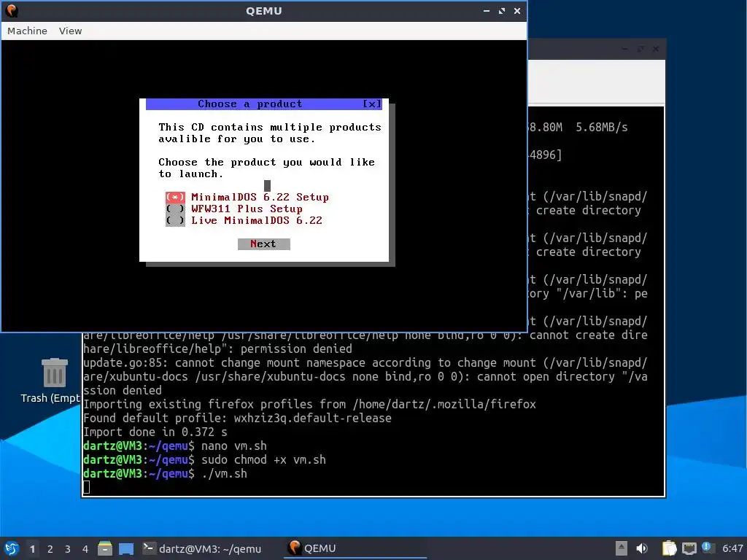Image resolution: width=747 pixels, height=560 pixels.
Task: Switch to QEMU taskbar entry
Action: point(355,548)
